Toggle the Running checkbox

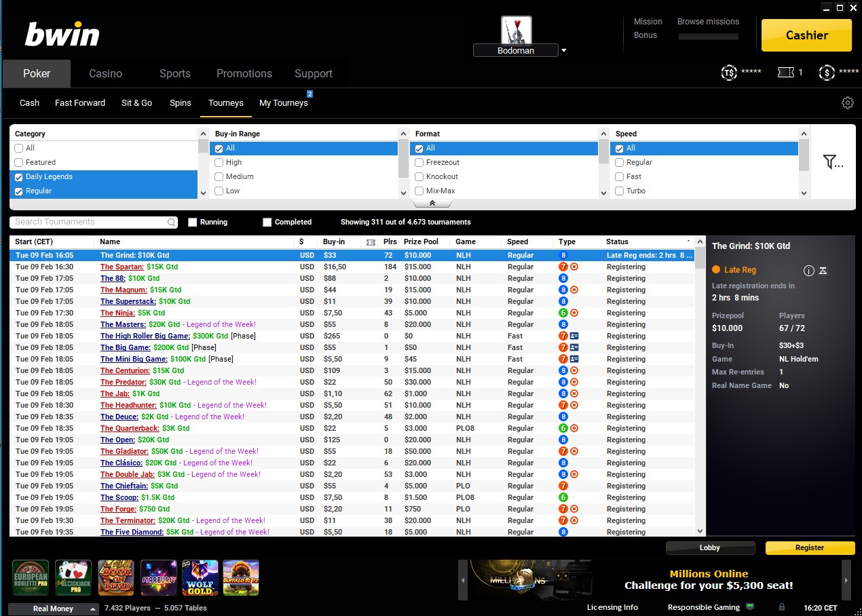coord(193,223)
